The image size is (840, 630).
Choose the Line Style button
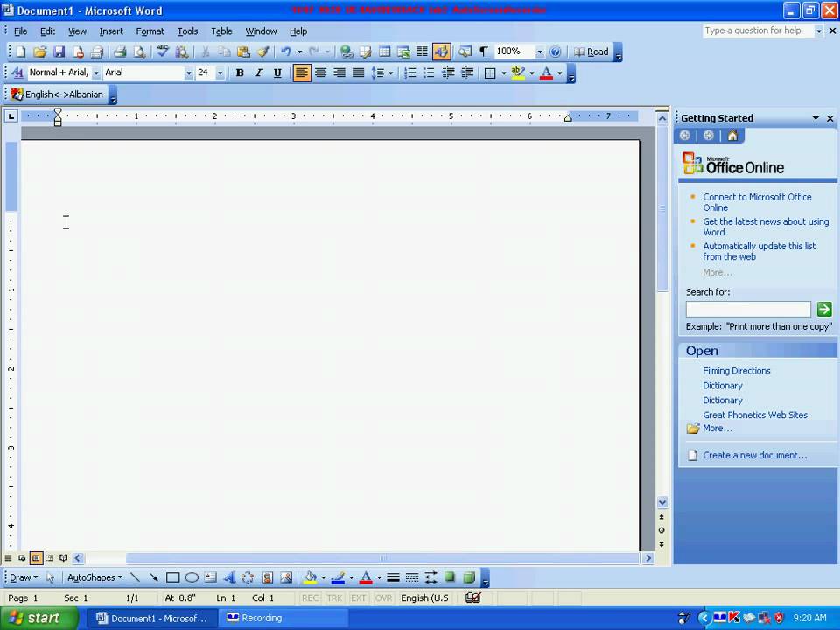coord(393,577)
